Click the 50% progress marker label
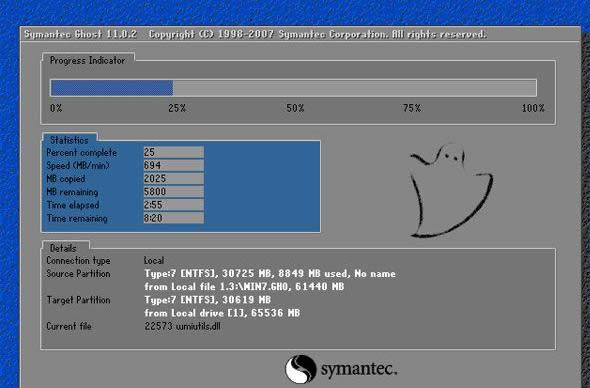 tap(295, 108)
